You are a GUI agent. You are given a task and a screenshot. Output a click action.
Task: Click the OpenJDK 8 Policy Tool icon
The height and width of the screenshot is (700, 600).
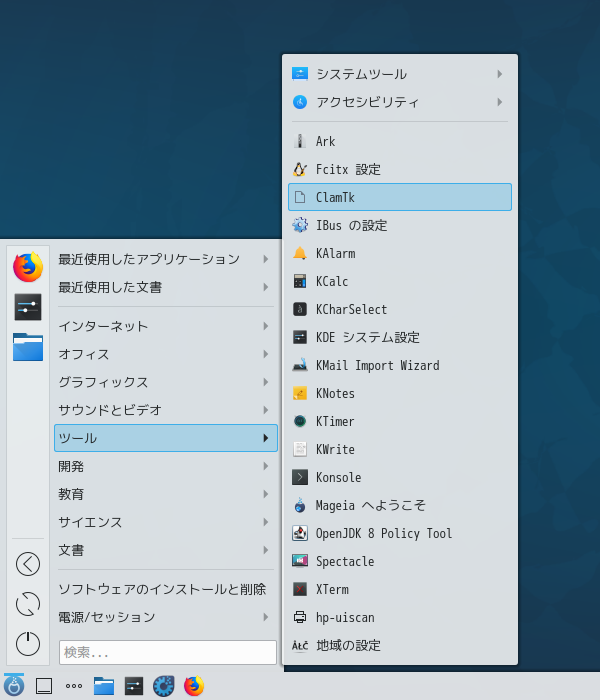[300, 533]
